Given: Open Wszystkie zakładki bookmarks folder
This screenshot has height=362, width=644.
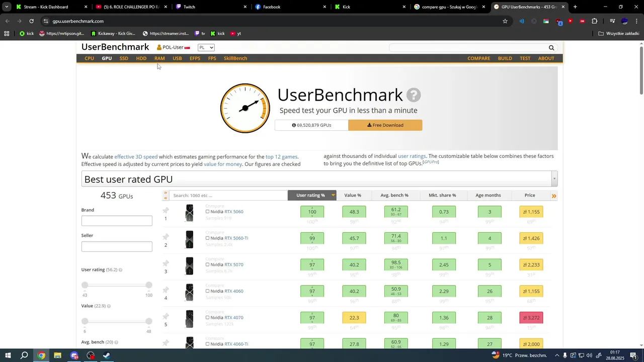Looking at the screenshot, I should (x=618, y=34).
